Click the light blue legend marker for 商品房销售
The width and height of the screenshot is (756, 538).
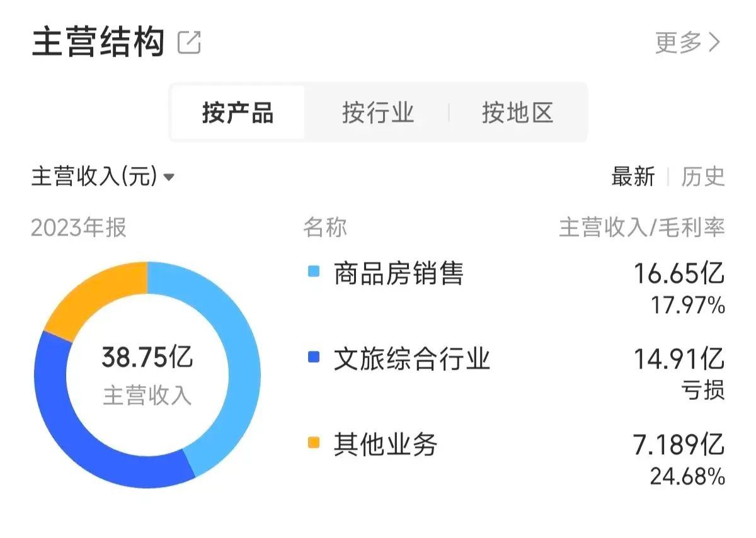click(313, 272)
